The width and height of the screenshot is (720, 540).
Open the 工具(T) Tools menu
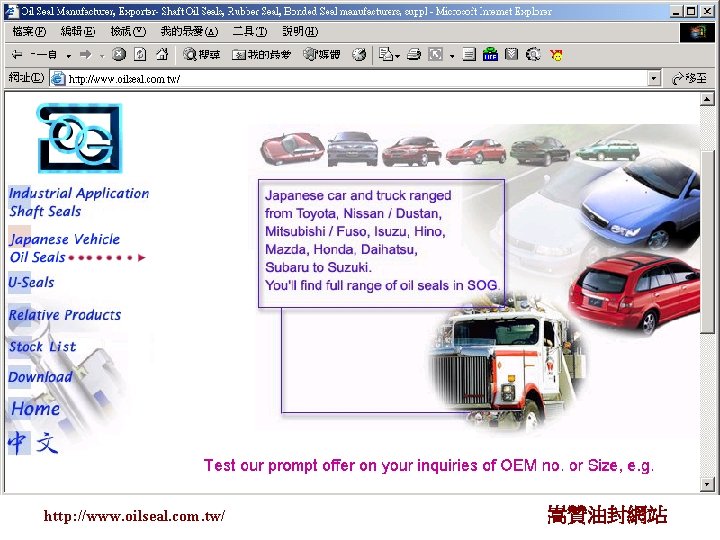(x=250, y=31)
